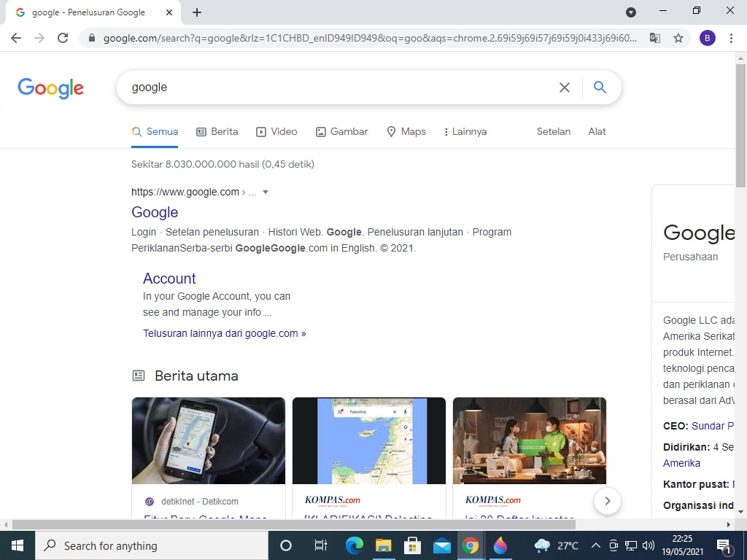Open the Windows Start menu
Screen dimensions: 747x560
(18, 545)
